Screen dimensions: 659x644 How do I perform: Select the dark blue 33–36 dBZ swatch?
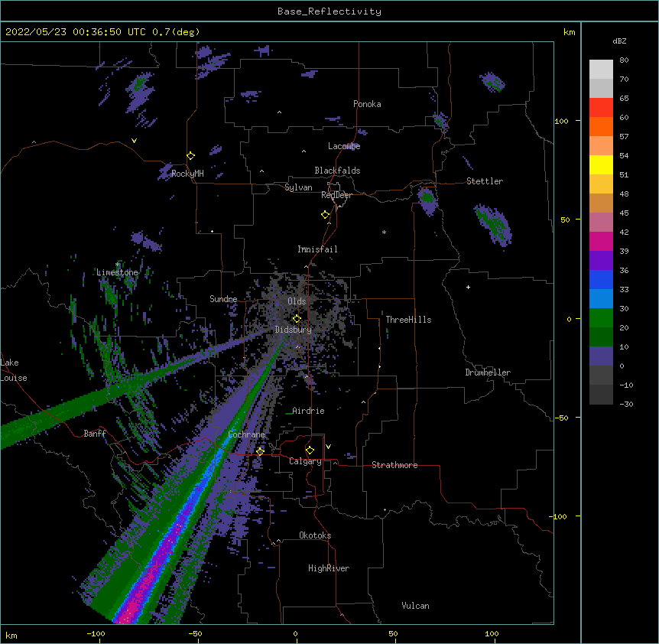[x=601, y=279]
